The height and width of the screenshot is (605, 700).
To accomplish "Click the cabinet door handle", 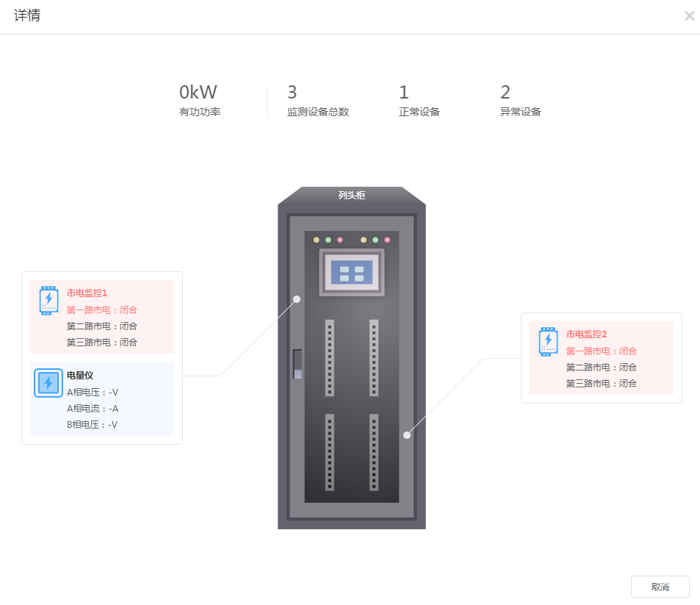I will [x=297, y=364].
